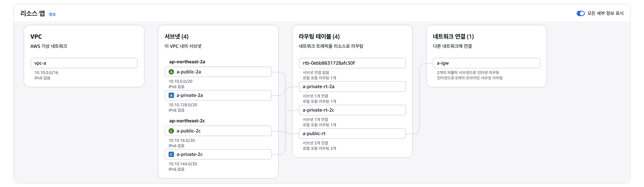
Task: Click the 네트워크 연결 (1) panel heading
Action: pos(453,36)
